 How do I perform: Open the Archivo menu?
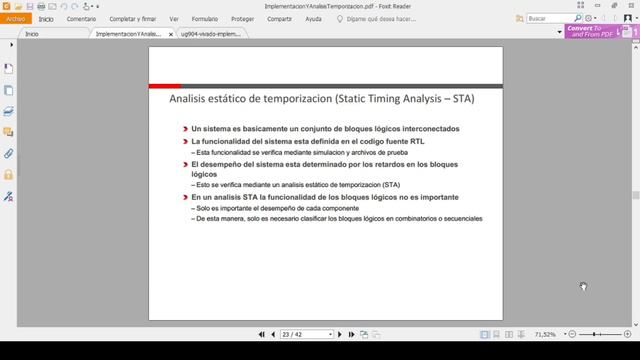[x=16, y=19]
